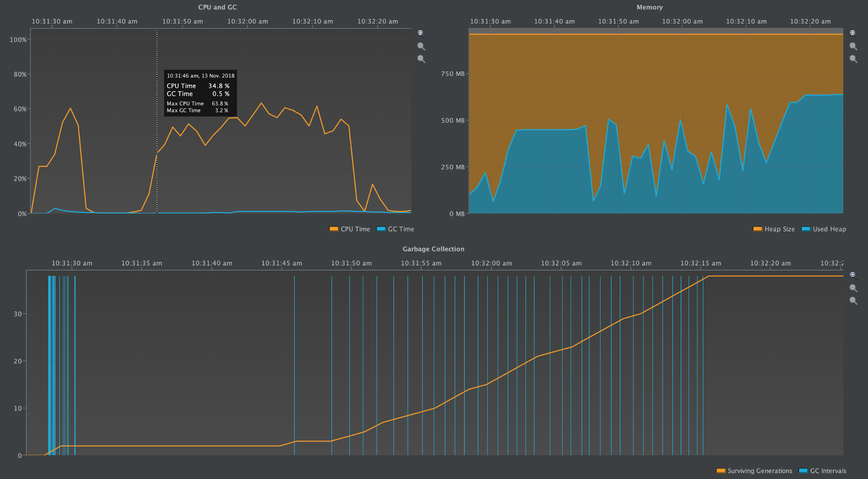868x479 pixels.
Task: Click the Surviving Generations legend label
Action: [760, 471]
